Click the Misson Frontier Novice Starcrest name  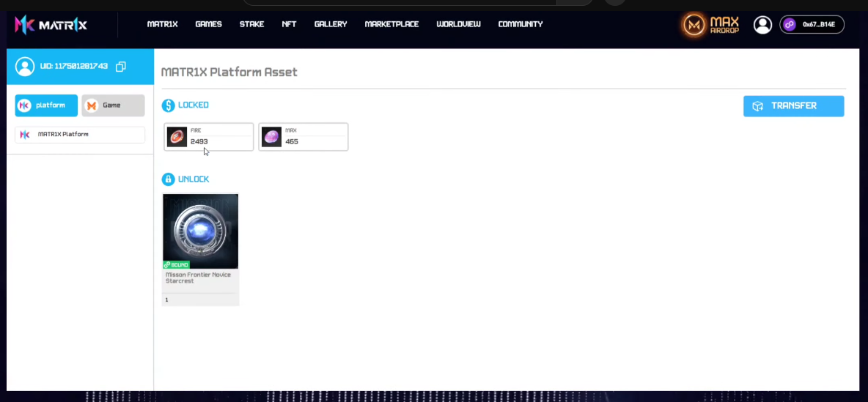tap(198, 278)
